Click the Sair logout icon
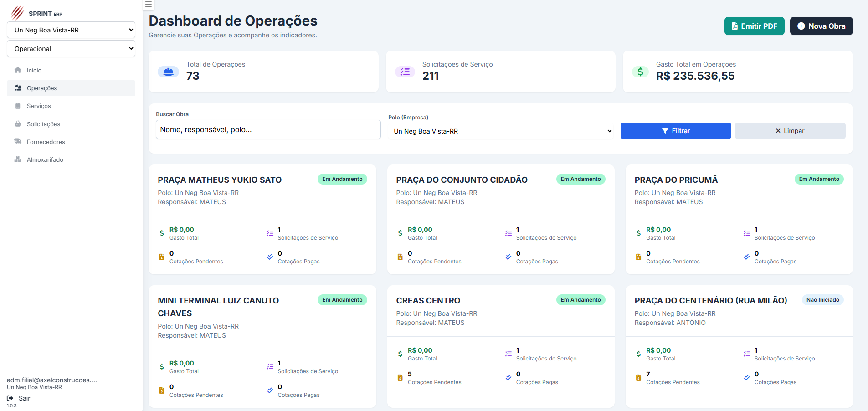 point(10,398)
